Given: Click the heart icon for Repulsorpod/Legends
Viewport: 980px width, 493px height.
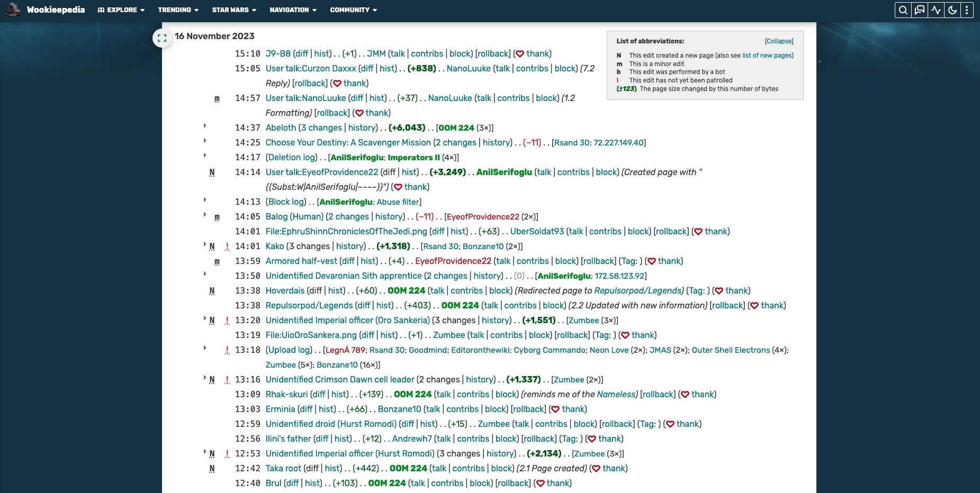Looking at the screenshot, I should click(754, 306).
